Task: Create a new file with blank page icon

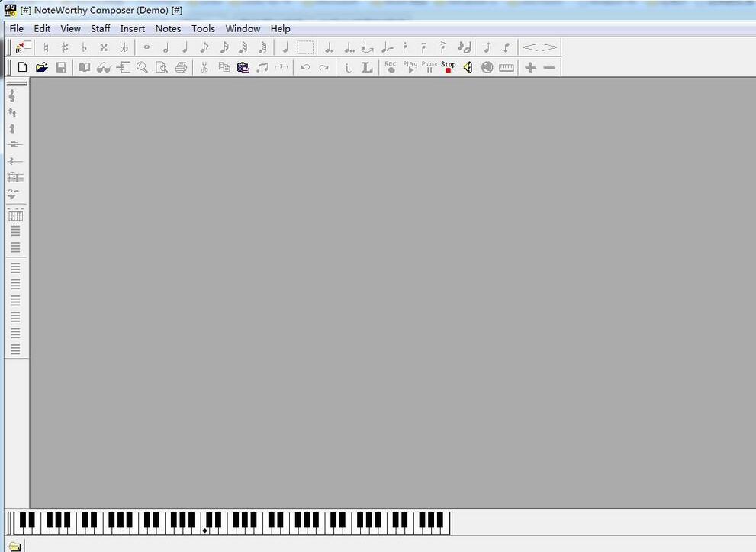Action: coord(22,67)
